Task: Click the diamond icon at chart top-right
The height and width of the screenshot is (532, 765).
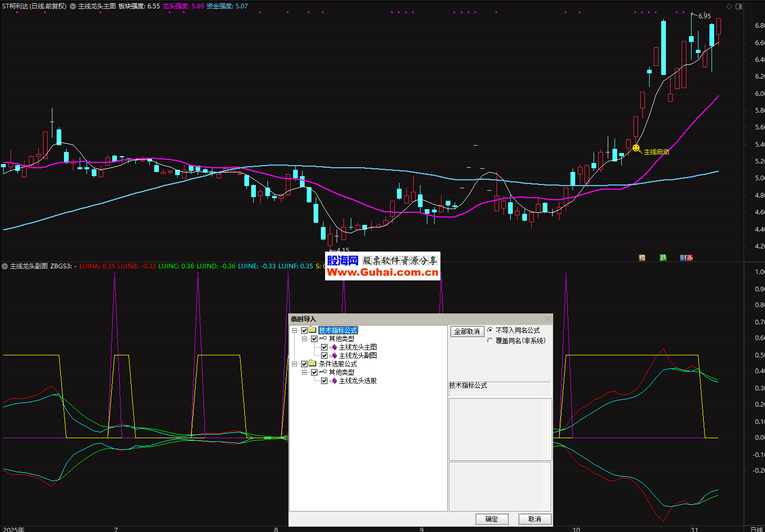Action: point(729,6)
